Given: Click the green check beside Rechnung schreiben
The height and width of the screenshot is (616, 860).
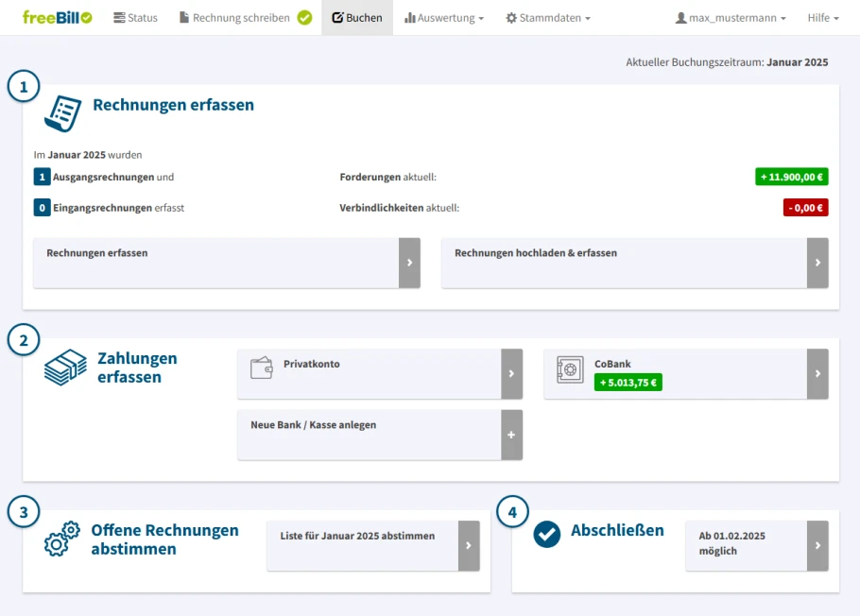Looking at the screenshot, I should (303, 16).
